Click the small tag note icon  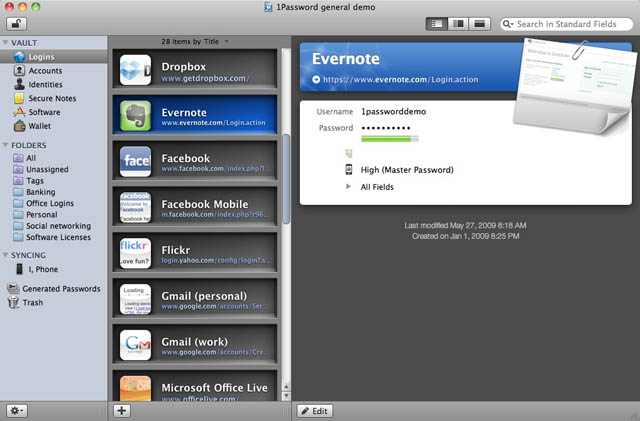click(349, 153)
